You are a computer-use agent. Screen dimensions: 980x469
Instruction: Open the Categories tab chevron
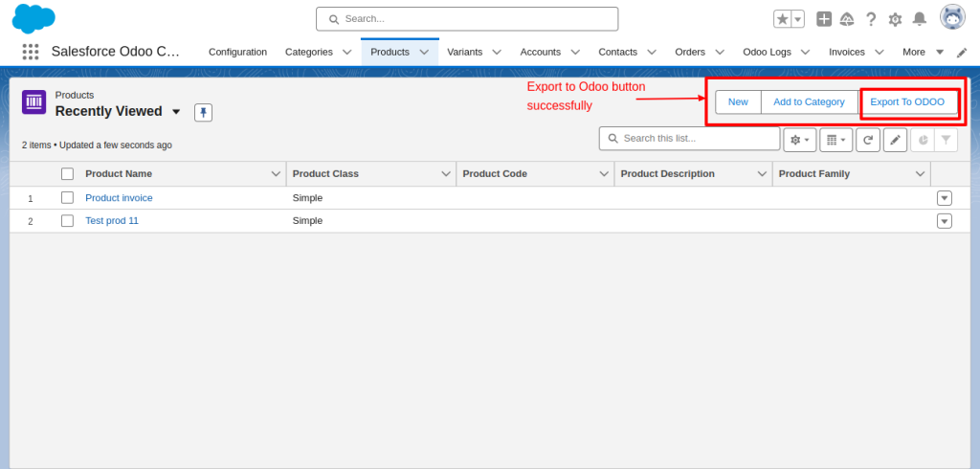tap(346, 53)
